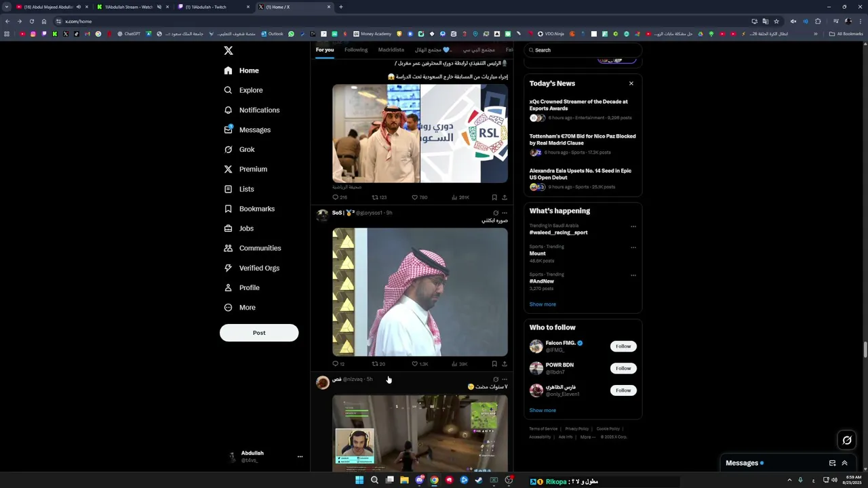Share the RSL league post
Image resolution: width=868 pixels, height=488 pixels.
point(505,197)
